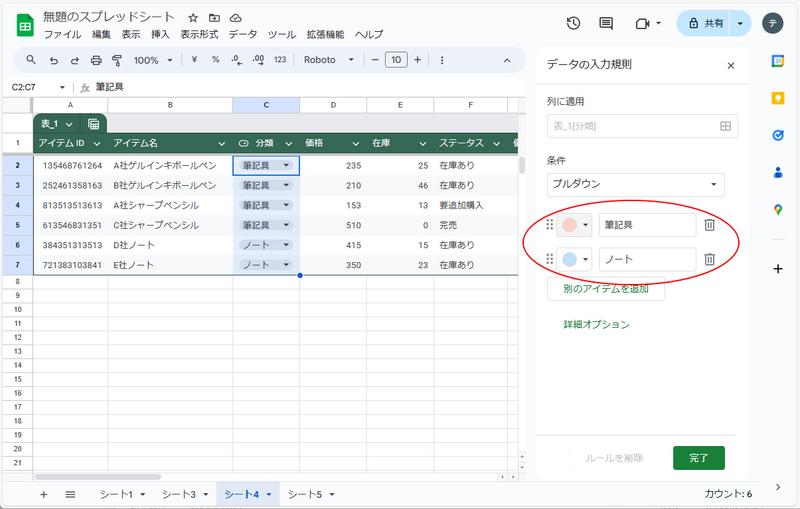Open Google Keep in side panel
Viewport: 800px width, 509px height.
778,98
